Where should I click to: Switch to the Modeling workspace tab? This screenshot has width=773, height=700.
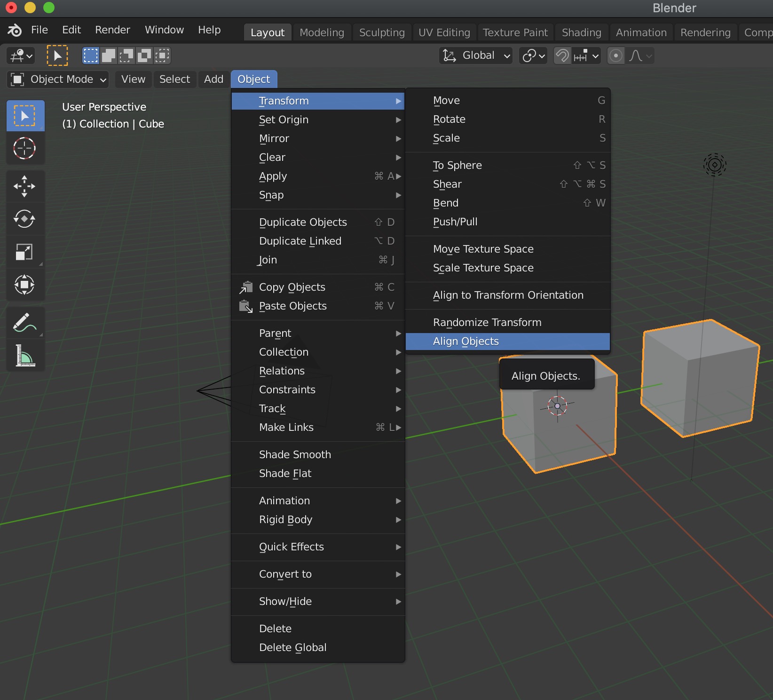pos(322,32)
